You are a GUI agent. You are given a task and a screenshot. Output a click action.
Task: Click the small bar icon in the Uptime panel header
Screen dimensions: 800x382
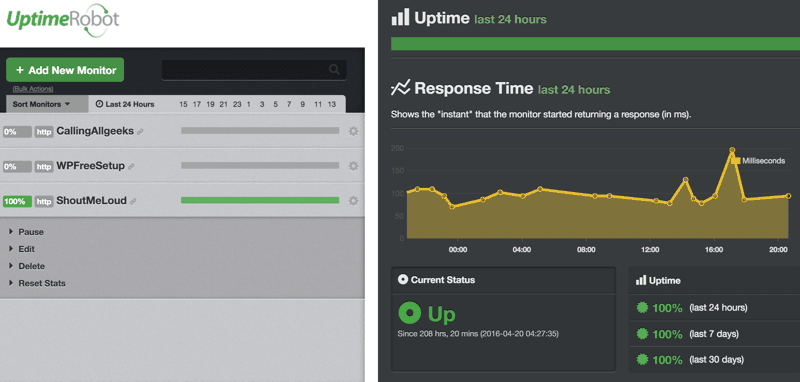click(x=641, y=281)
